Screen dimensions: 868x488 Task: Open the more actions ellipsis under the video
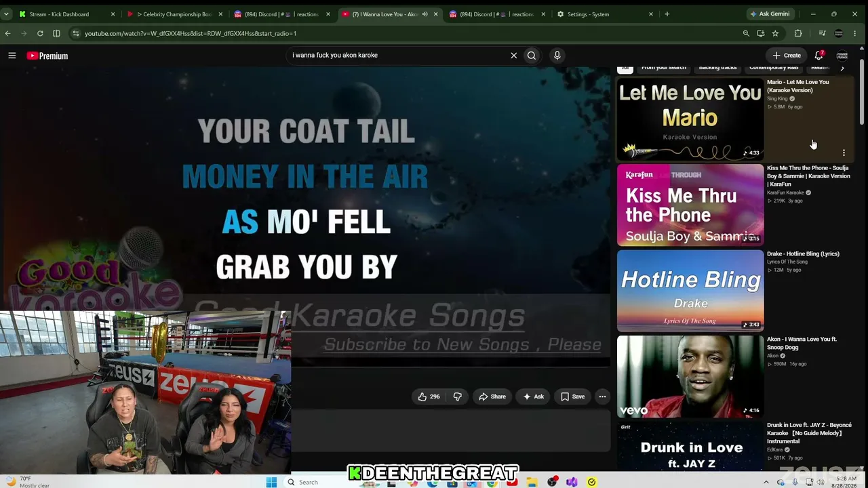click(602, 396)
